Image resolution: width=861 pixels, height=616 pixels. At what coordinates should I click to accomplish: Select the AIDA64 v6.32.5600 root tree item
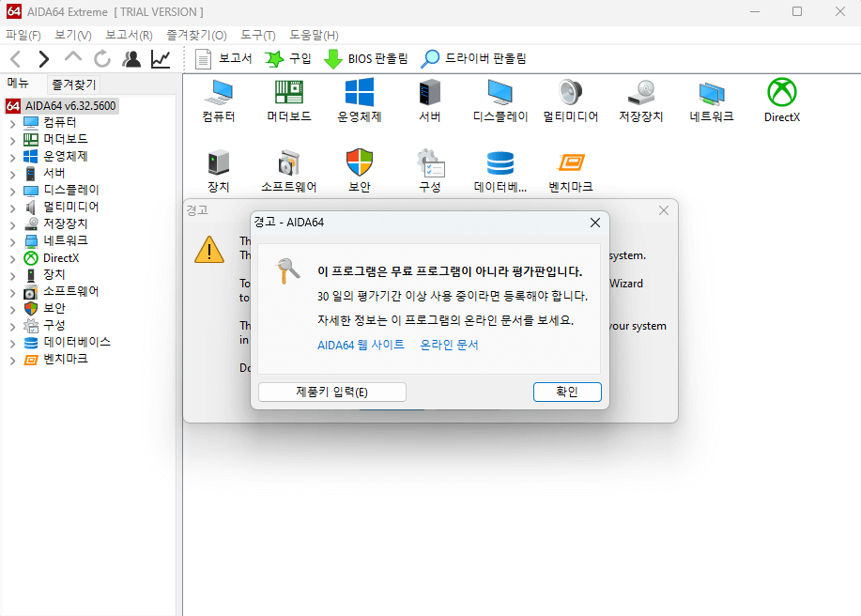[x=62, y=106]
